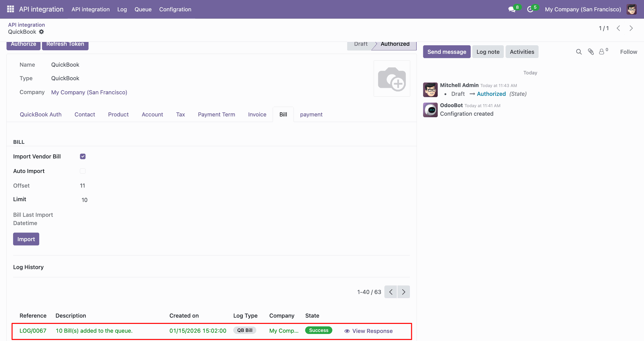
Task: Click '10 Bill(s) added to the queue.' description
Action: 94,331
